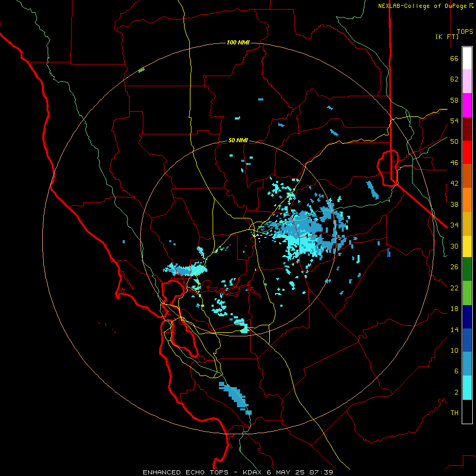Click the '22' legend value label
476x476 pixels.
click(454, 288)
